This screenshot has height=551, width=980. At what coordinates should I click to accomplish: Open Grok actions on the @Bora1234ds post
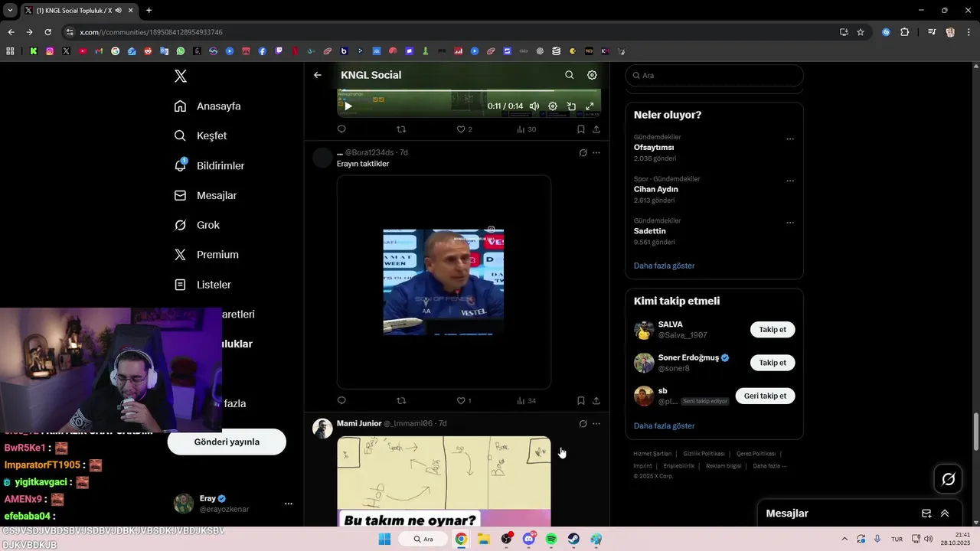[583, 152]
